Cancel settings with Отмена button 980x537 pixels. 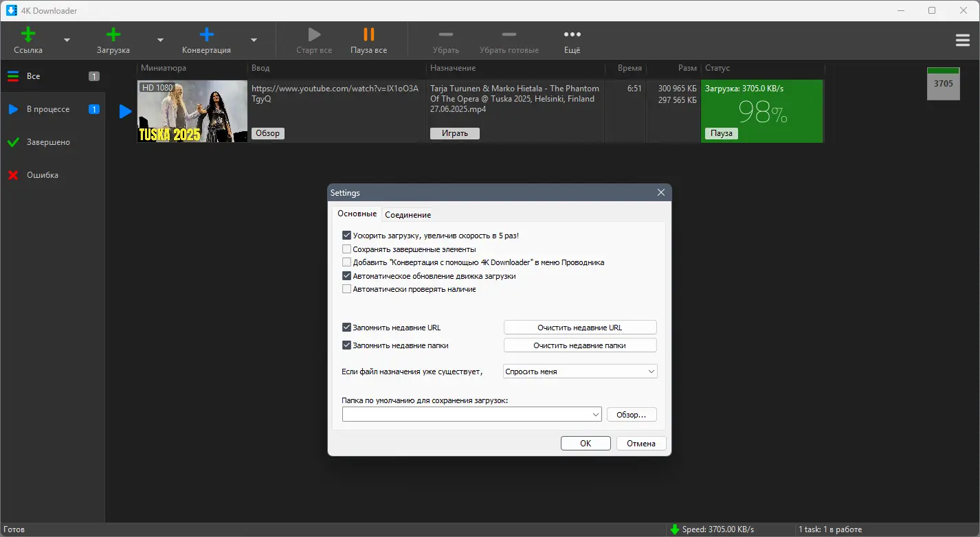641,444
